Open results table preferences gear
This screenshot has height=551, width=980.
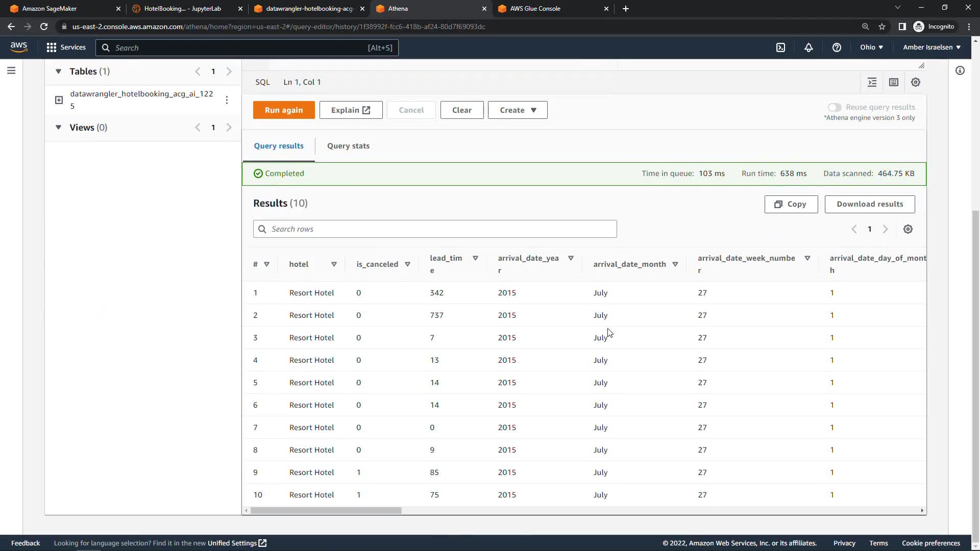click(908, 229)
